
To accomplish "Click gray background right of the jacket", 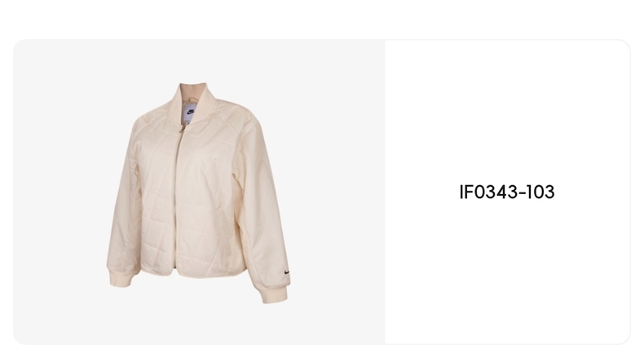I will (337, 193).
